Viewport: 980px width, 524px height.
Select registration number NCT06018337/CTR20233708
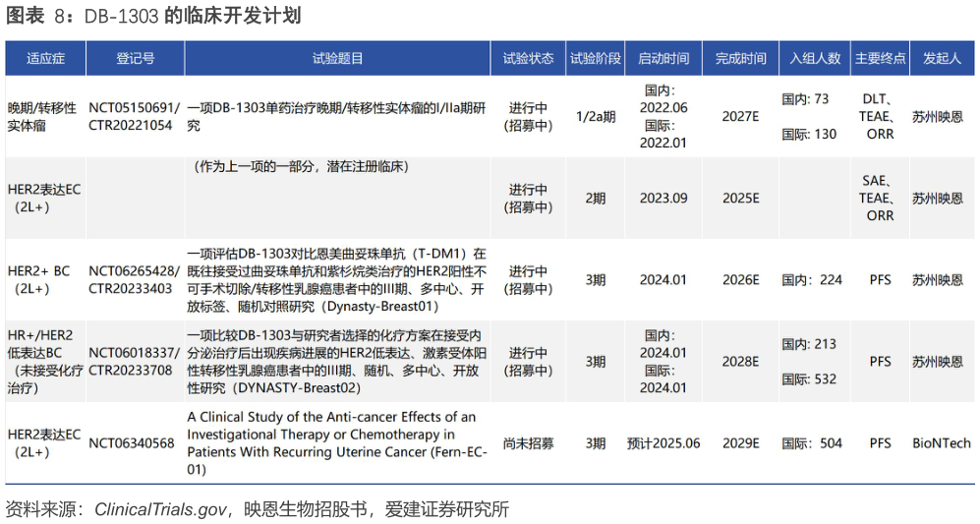[134, 362]
